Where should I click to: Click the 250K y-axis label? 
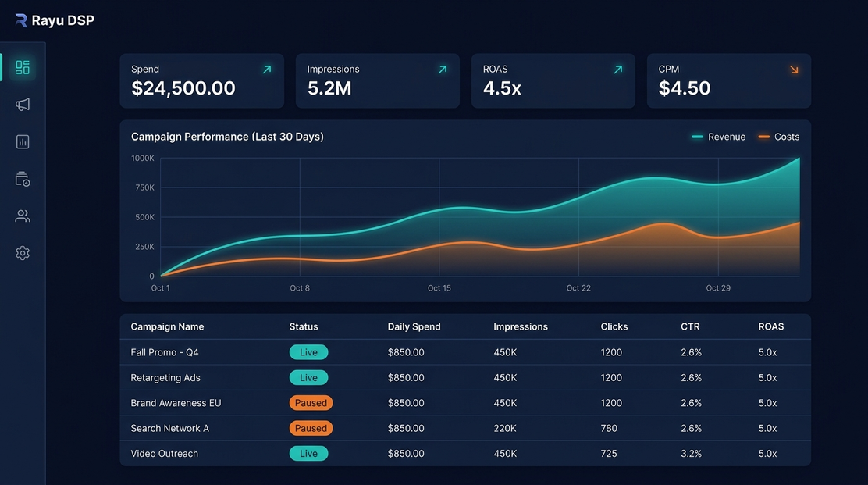click(x=145, y=246)
